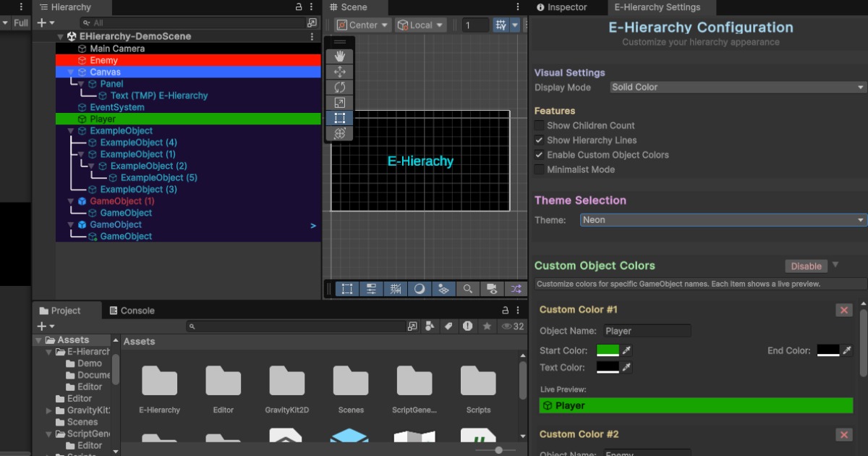Screen dimensions: 868x456
Task: Open search by type filter in Project toolbar
Action: tap(430, 326)
